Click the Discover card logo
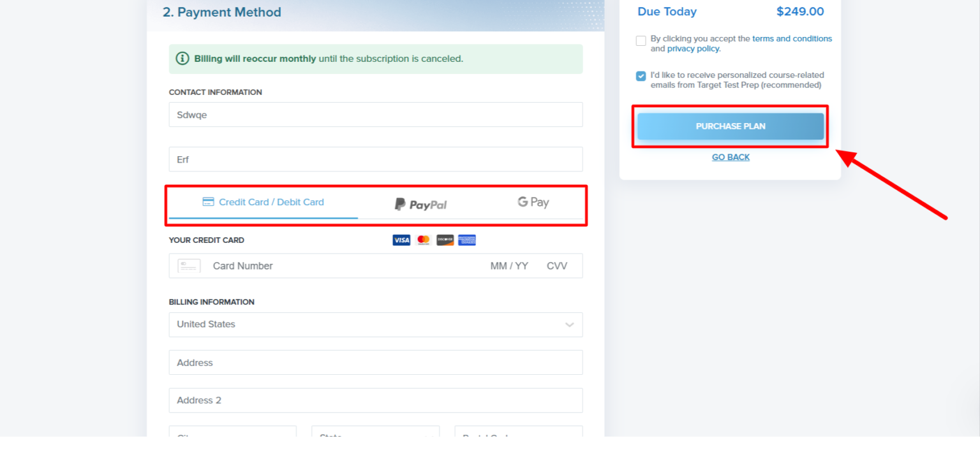The height and width of the screenshot is (457, 980). click(445, 240)
